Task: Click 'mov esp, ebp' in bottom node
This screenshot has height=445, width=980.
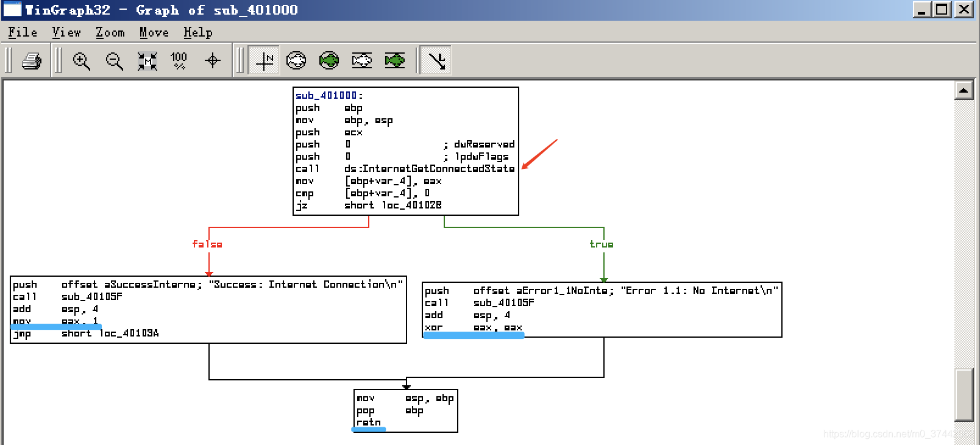Action: (405, 398)
